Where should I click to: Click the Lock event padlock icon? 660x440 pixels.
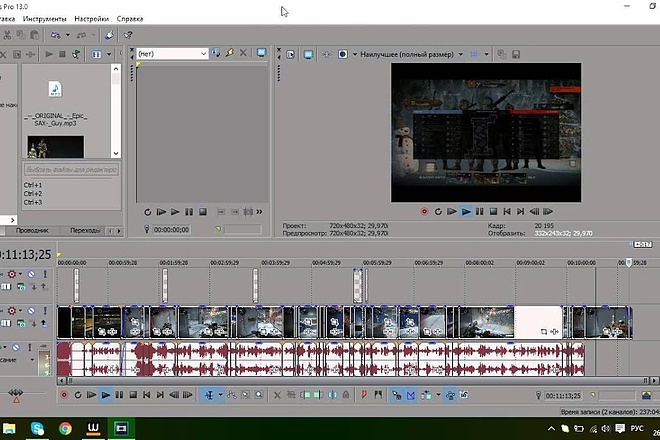pos(346,395)
